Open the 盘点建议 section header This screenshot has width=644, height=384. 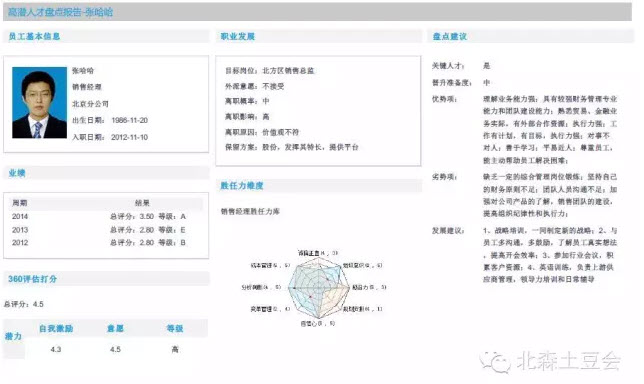pos(450,37)
